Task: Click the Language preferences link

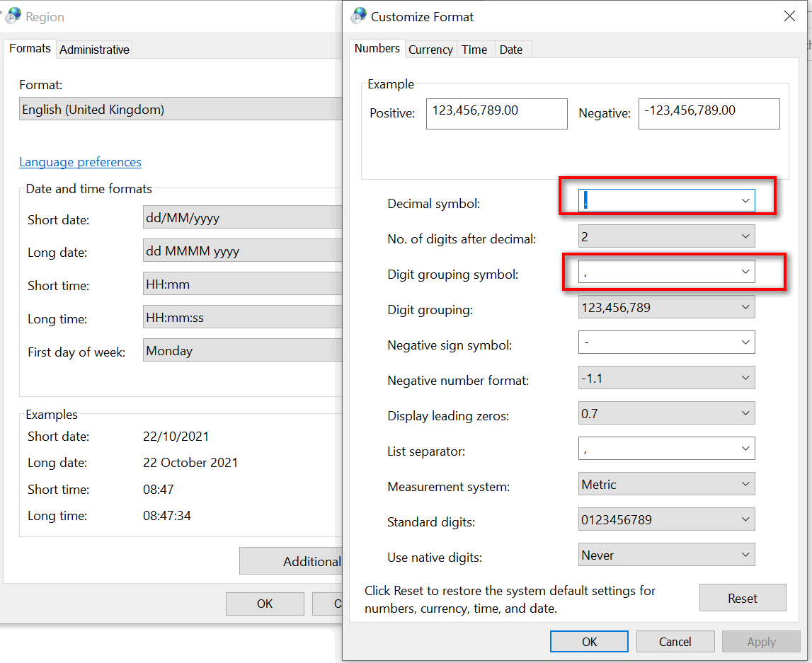Action: coord(80,162)
